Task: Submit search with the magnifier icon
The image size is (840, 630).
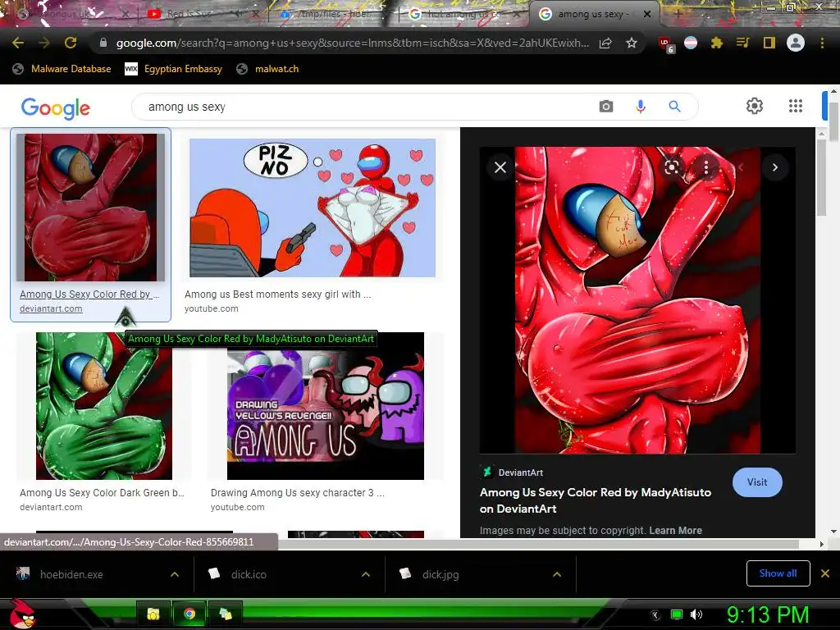Action: coord(674,107)
